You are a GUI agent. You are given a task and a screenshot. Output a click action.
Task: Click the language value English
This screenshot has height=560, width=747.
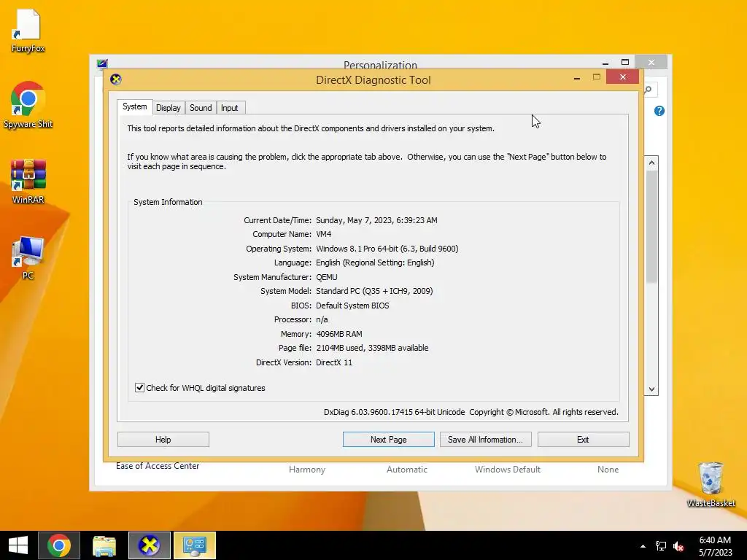pos(375,262)
